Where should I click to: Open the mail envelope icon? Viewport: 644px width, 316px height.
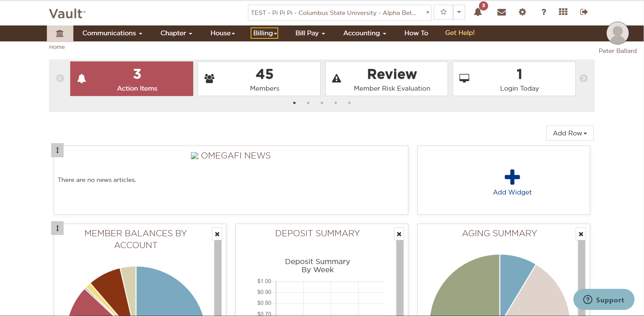tap(501, 12)
